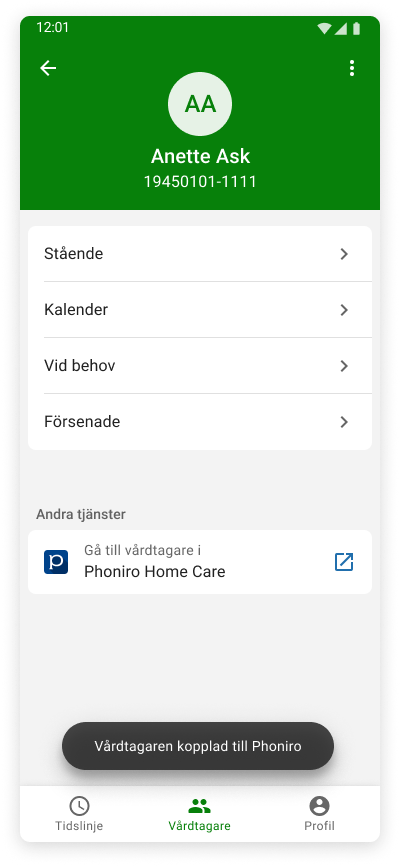
Task: Expand Vid behov chevron arrow
Action: click(x=344, y=366)
